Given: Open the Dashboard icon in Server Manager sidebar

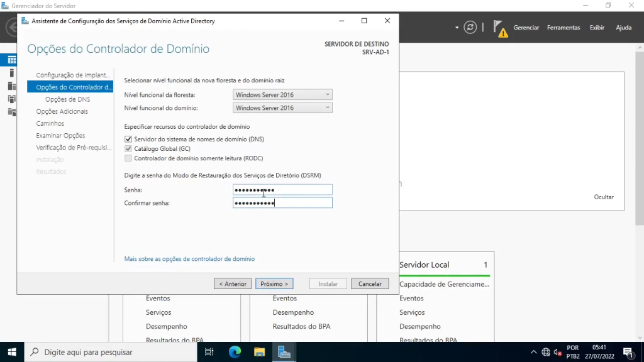Looking at the screenshot, I should [x=12, y=60].
